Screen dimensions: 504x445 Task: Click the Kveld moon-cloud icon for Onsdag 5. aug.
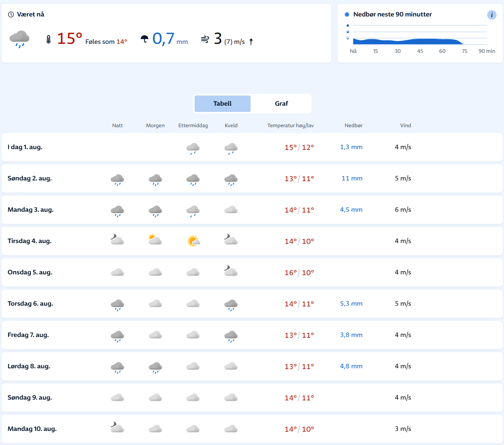pyautogui.click(x=231, y=270)
